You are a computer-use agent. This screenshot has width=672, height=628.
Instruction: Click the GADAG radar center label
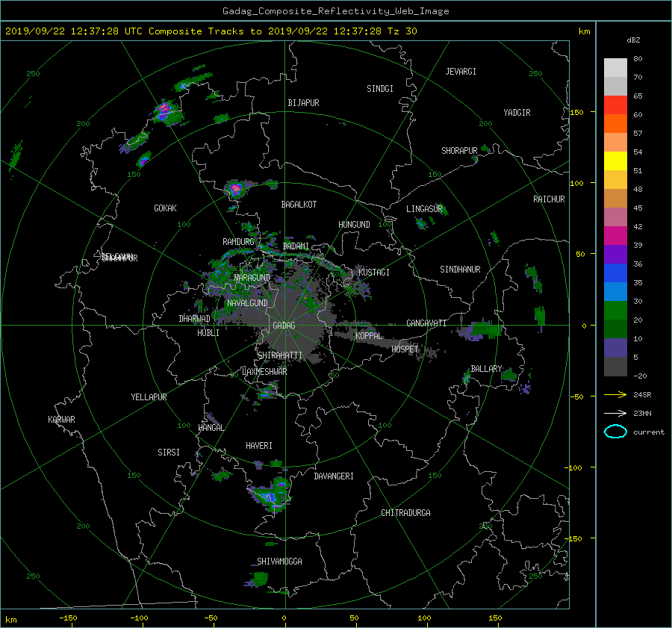[x=284, y=326]
